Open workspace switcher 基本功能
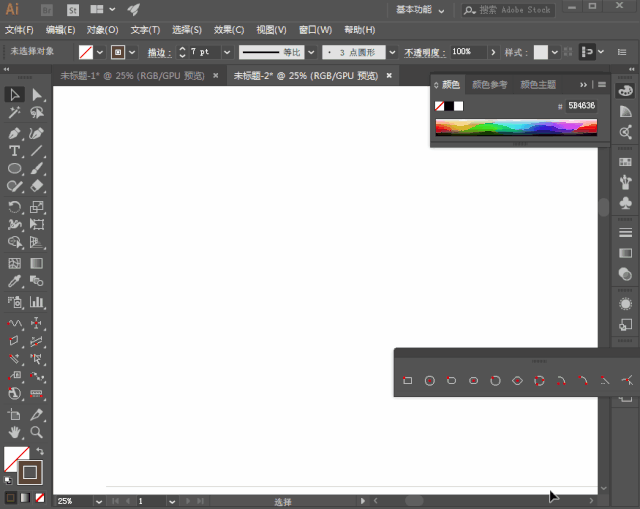 420,10
